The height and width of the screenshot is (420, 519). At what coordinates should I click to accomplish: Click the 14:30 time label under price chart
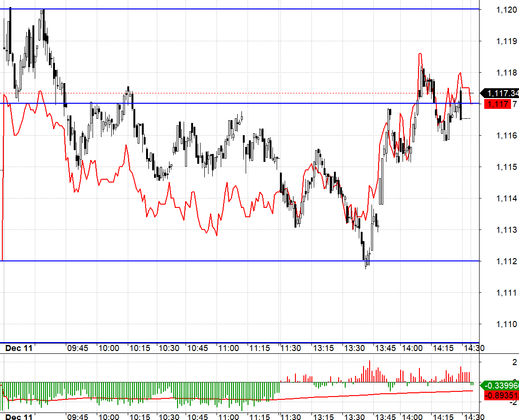474,348
